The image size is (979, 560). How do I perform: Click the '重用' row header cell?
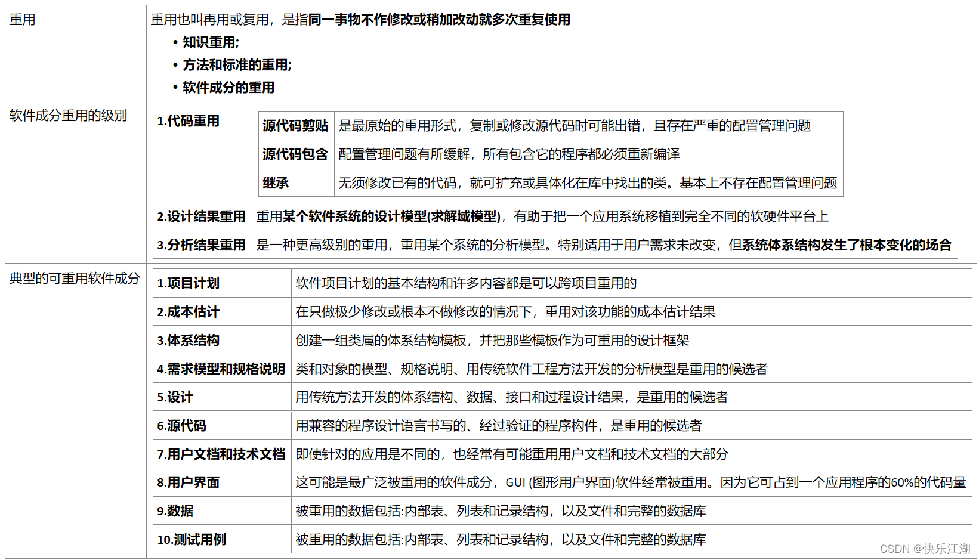coord(76,53)
